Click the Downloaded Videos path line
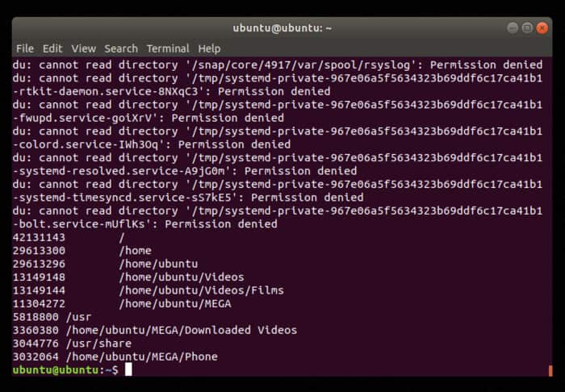This screenshot has height=392, width=565. 182,330
